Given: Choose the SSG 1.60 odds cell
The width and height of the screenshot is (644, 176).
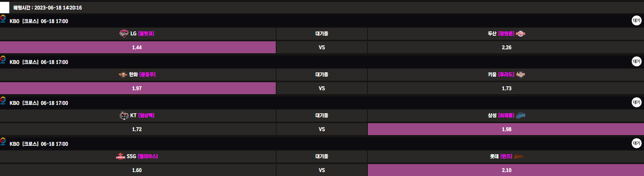Looking at the screenshot, I should 137,170.
